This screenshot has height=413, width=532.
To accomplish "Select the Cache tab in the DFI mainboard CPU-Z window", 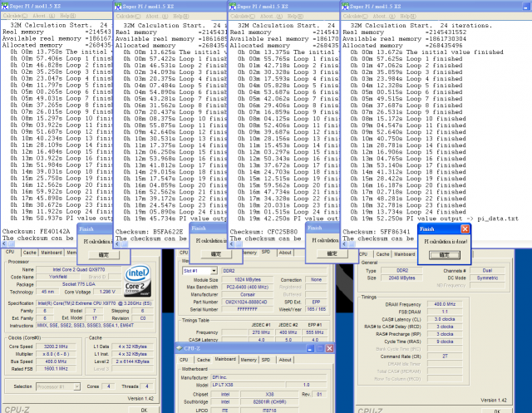I will [204, 360].
